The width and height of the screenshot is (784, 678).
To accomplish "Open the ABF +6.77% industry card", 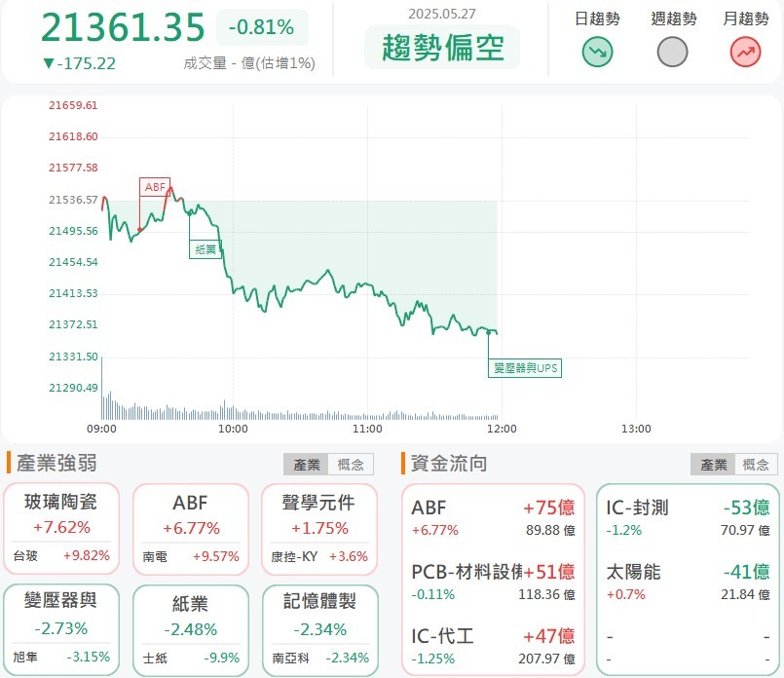I will pos(191,529).
